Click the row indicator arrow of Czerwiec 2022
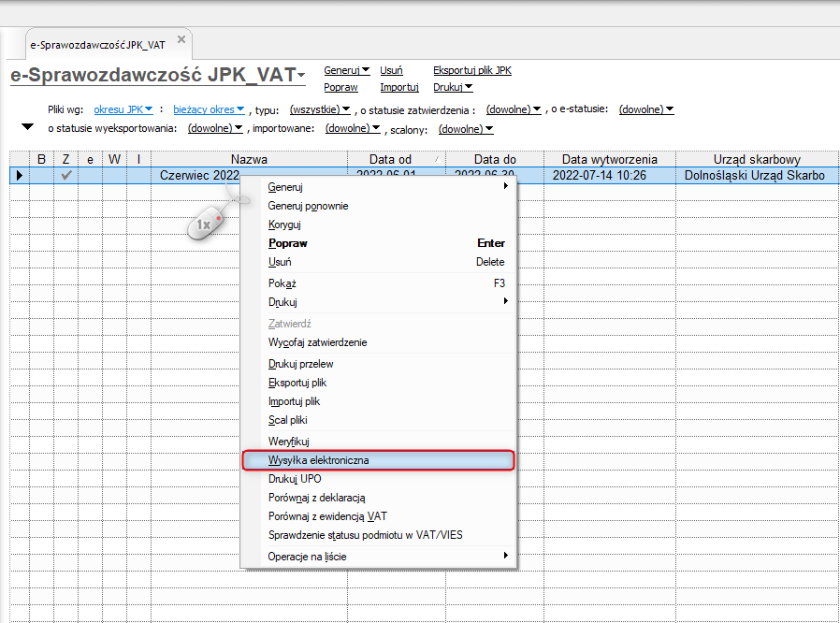Screen dimensions: 840x623 [x=20, y=175]
